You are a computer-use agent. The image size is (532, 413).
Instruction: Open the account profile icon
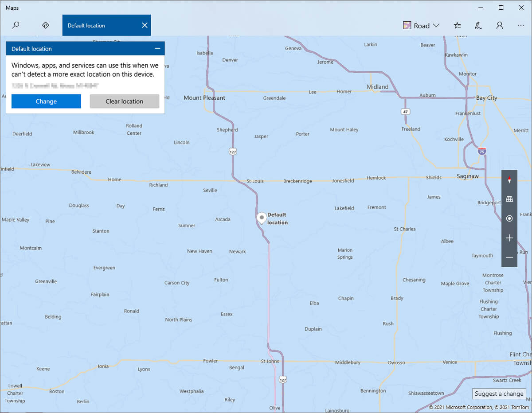tap(500, 25)
